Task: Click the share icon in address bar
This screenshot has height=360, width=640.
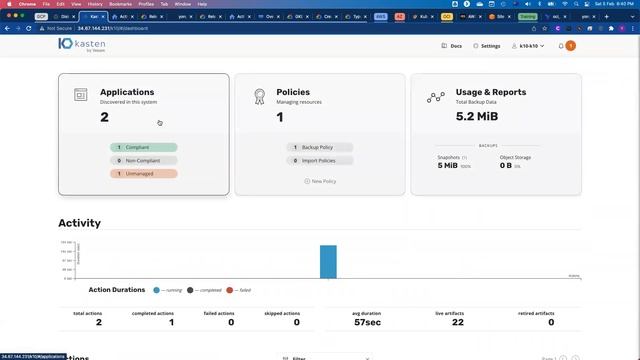Action: pyautogui.click(x=534, y=29)
